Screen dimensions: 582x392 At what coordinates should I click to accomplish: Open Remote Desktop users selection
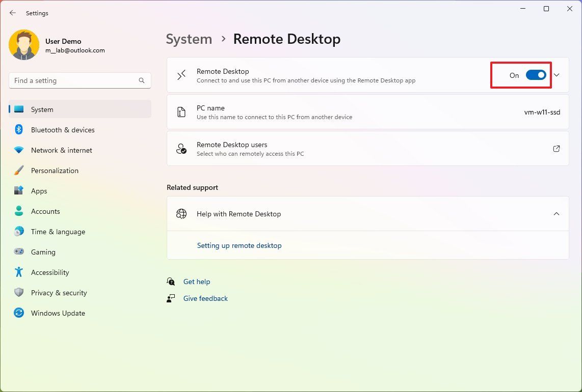click(x=557, y=148)
